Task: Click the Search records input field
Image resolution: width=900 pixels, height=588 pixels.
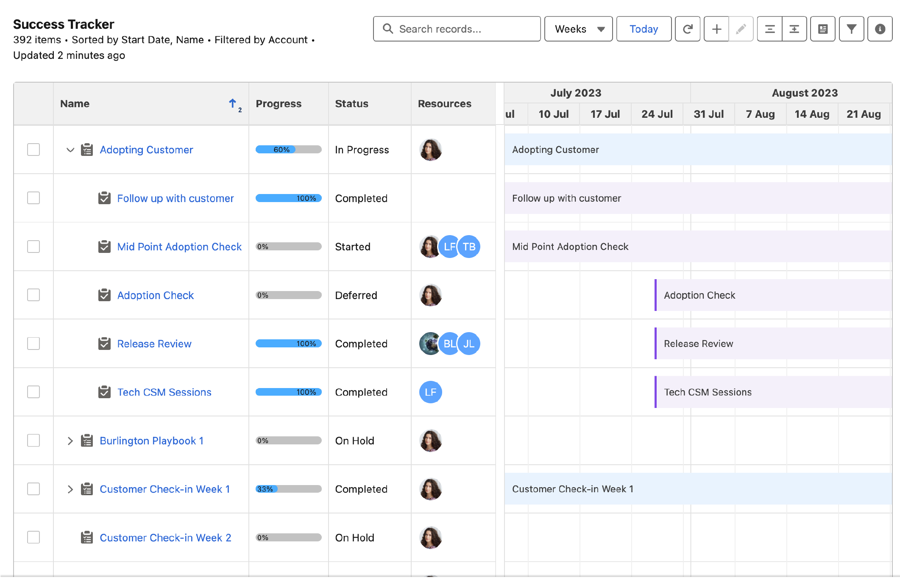Action: point(457,29)
